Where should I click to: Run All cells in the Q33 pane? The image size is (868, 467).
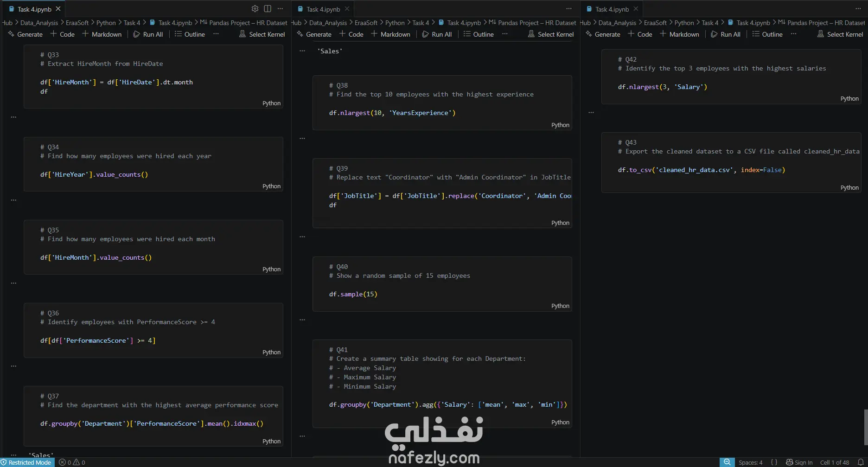[148, 34]
